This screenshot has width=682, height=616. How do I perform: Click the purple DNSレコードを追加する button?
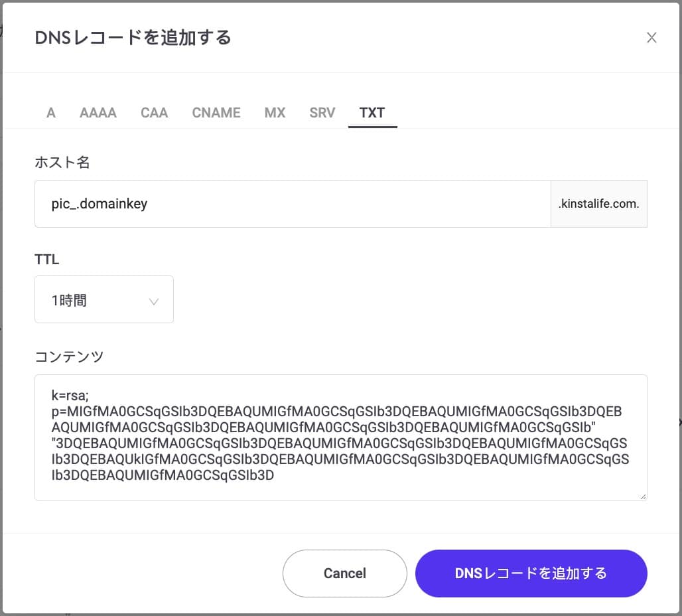pos(531,574)
